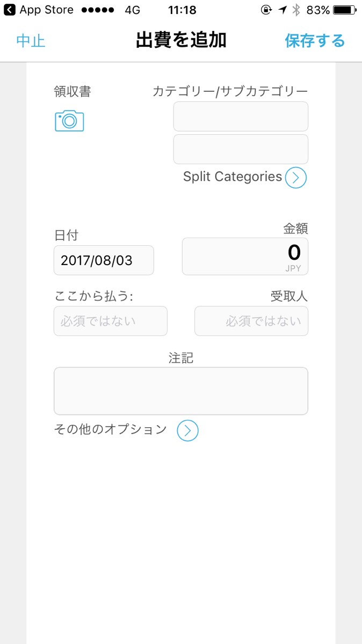Open Split Categories arrow circle
The image size is (362, 644).
click(295, 178)
